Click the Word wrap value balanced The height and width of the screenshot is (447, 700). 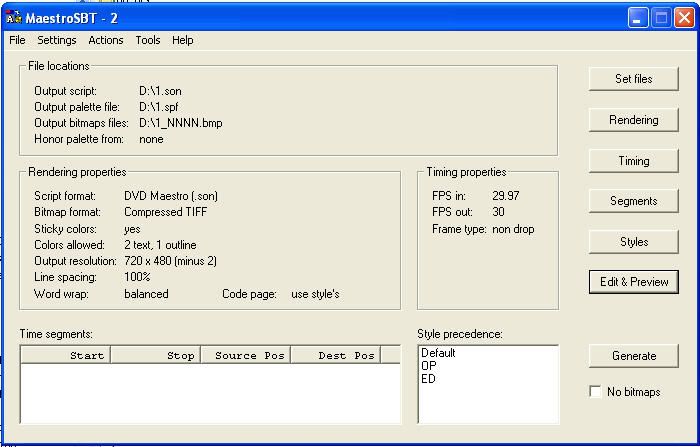click(x=146, y=294)
